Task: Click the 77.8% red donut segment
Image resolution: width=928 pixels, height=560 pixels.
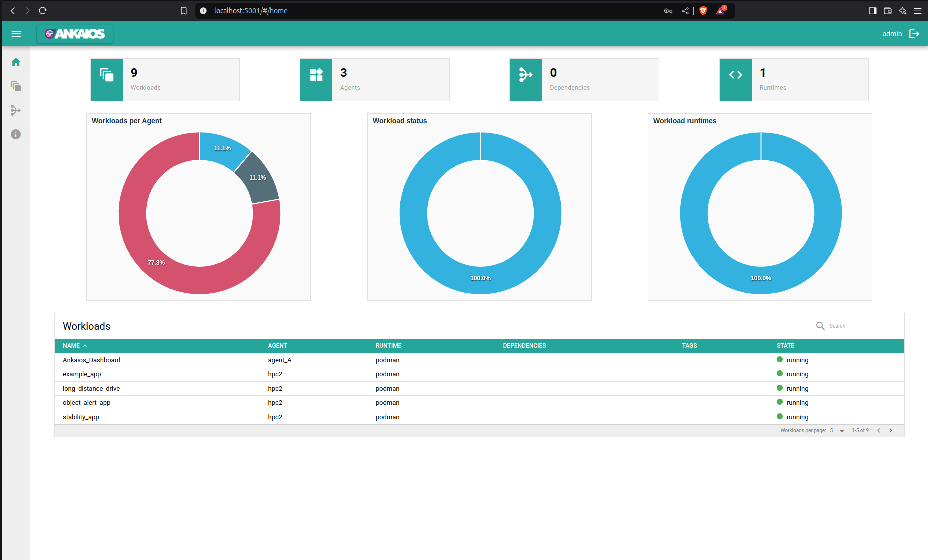Action: (x=156, y=263)
